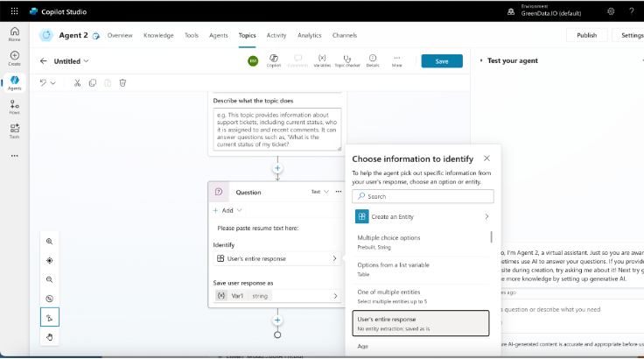Image resolution: width=644 pixels, height=359 pixels.
Task: Click the entity list scrollbar
Action: [x=491, y=237]
